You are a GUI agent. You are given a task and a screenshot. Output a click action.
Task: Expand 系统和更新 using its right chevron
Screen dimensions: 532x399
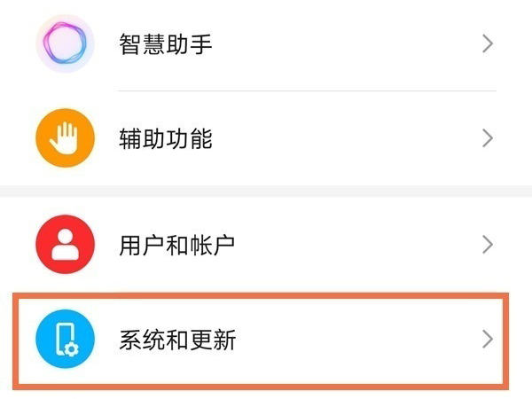[487, 340]
